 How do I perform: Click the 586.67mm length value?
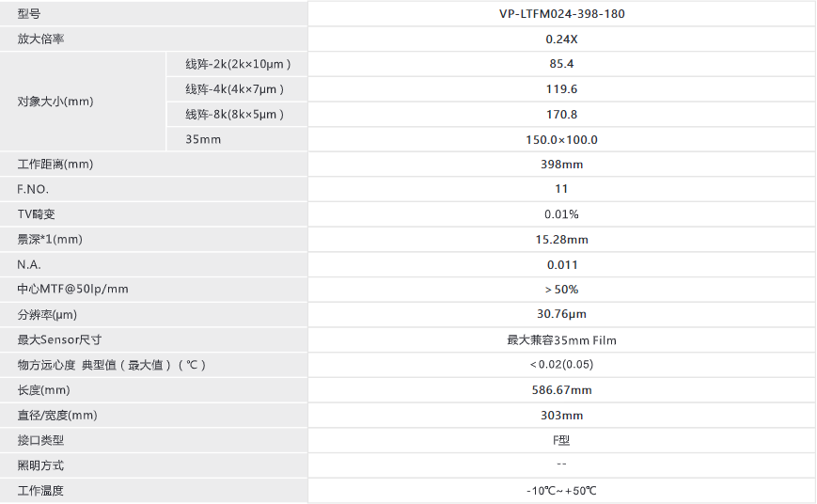[x=561, y=390]
